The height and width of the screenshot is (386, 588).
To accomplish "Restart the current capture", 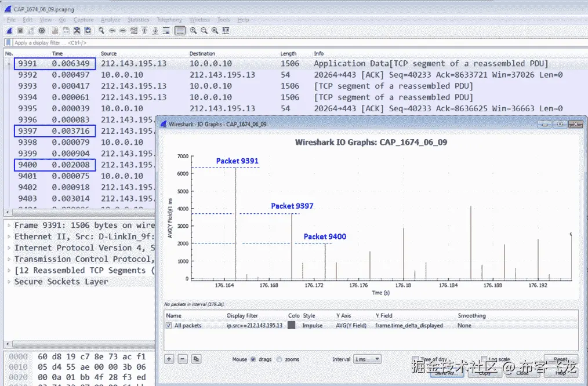I will click(x=31, y=31).
